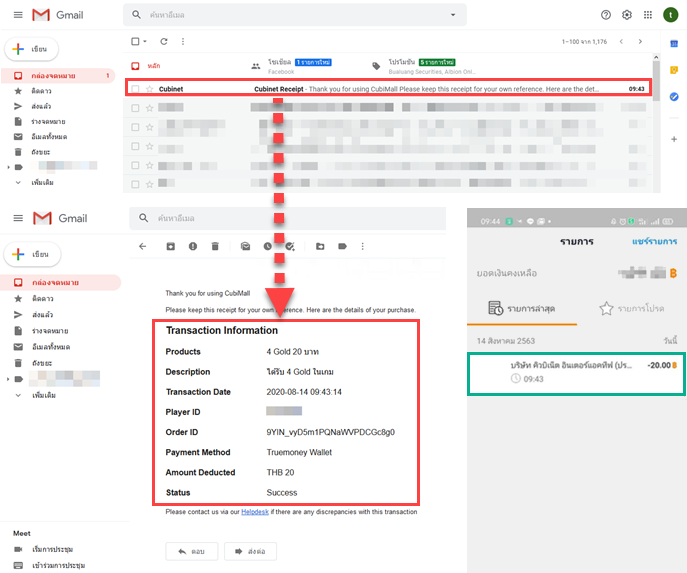687x573 pixels.
Task: Add opened email to Tasks
Action: click(290, 246)
